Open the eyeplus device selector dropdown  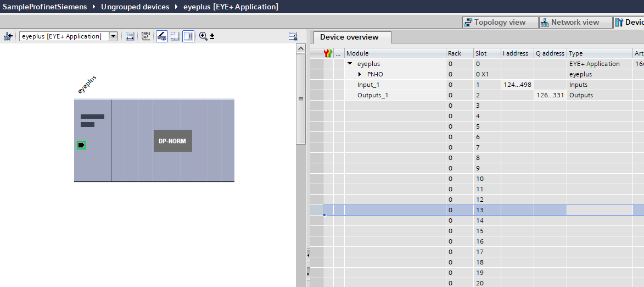tap(114, 36)
